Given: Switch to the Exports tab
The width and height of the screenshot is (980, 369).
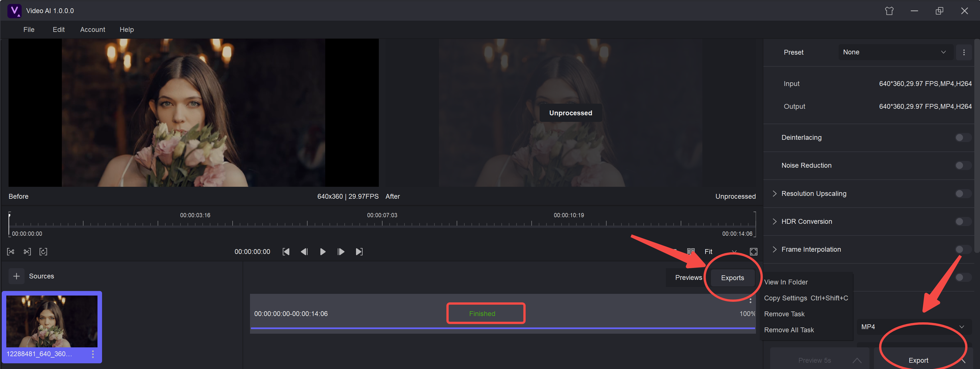Looking at the screenshot, I should (732, 278).
